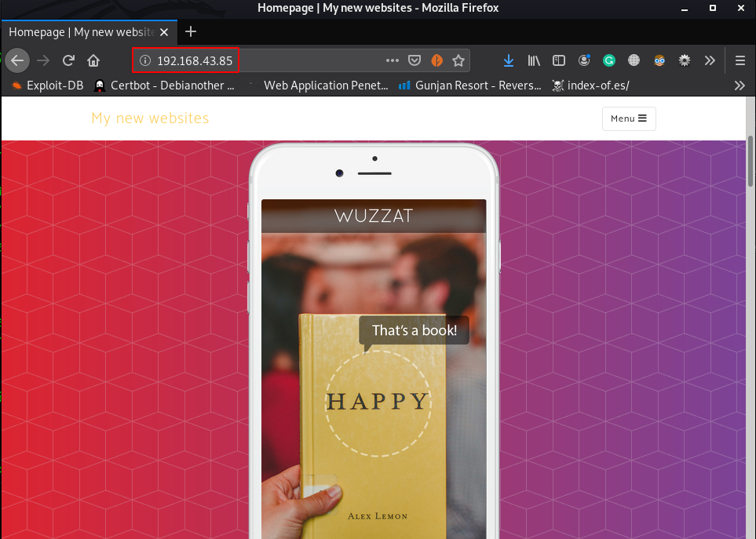This screenshot has height=539, width=756.
Task: Open the My new websites link
Action: pos(150,118)
